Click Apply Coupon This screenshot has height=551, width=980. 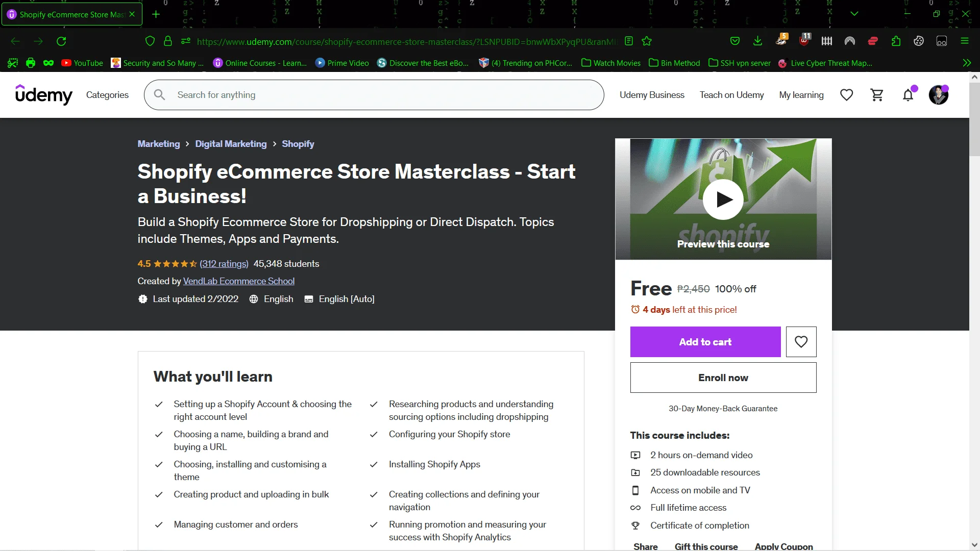click(x=784, y=546)
